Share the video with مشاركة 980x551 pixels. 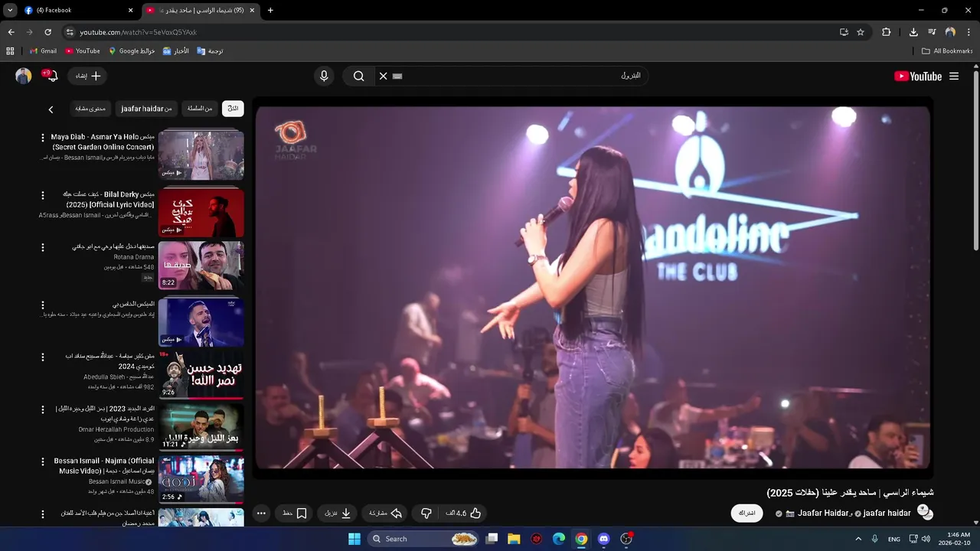point(386,514)
